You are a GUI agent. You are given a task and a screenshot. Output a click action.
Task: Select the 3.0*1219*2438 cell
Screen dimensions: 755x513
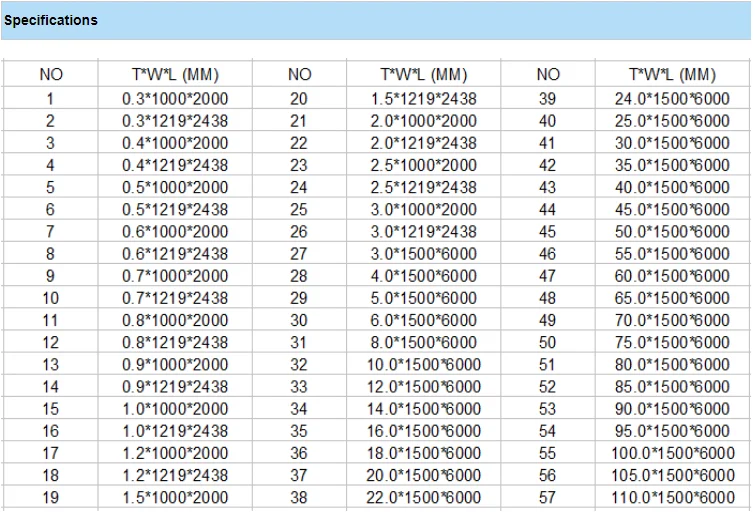click(424, 232)
